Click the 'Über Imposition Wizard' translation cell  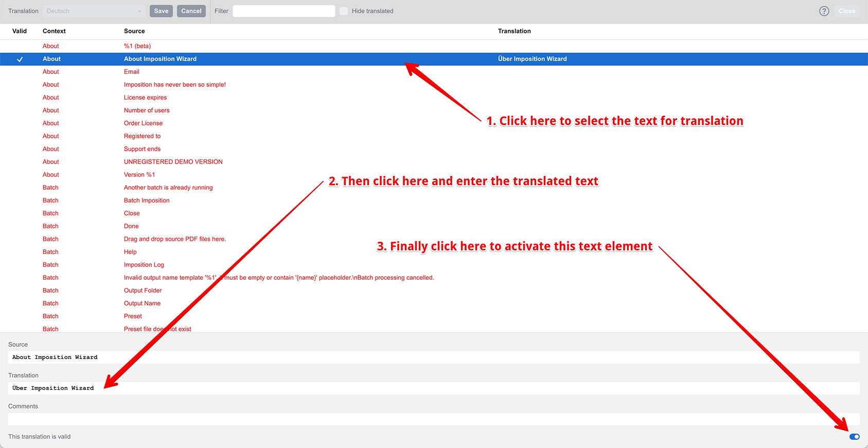click(533, 59)
